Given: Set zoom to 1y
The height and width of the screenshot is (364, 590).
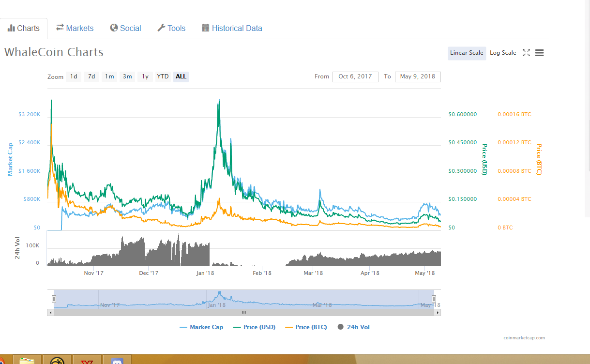Looking at the screenshot, I should click(145, 76).
